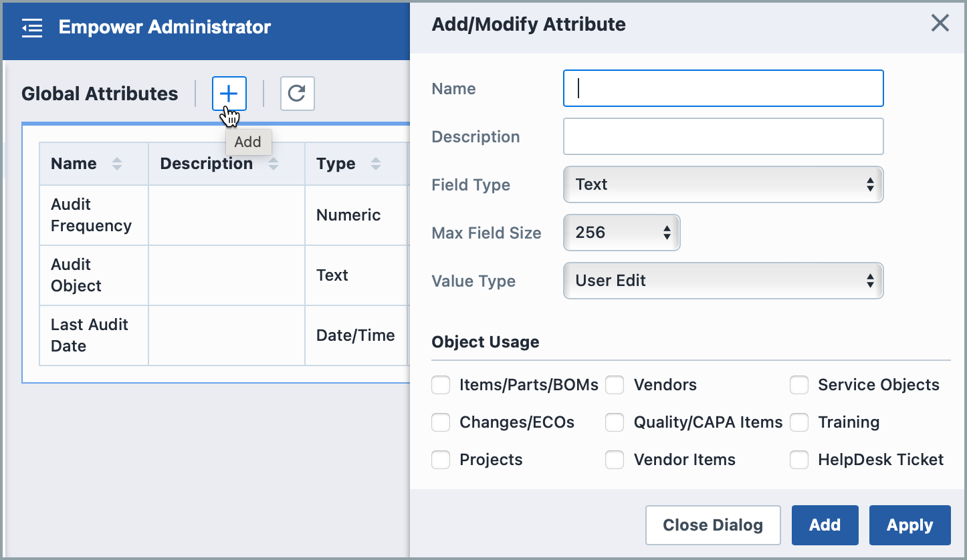Check the Vendors object usage box
Image resolution: width=967 pixels, height=560 pixels.
[x=615, y=385]
